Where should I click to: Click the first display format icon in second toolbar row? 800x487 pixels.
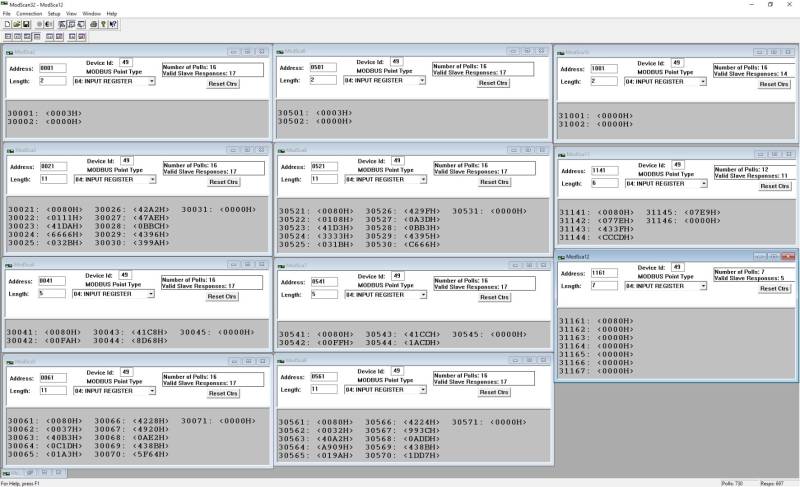coord(6,36)
